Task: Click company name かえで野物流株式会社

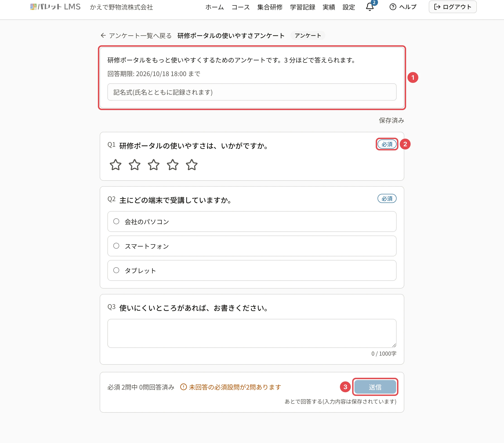Action: tap(121, 7)
